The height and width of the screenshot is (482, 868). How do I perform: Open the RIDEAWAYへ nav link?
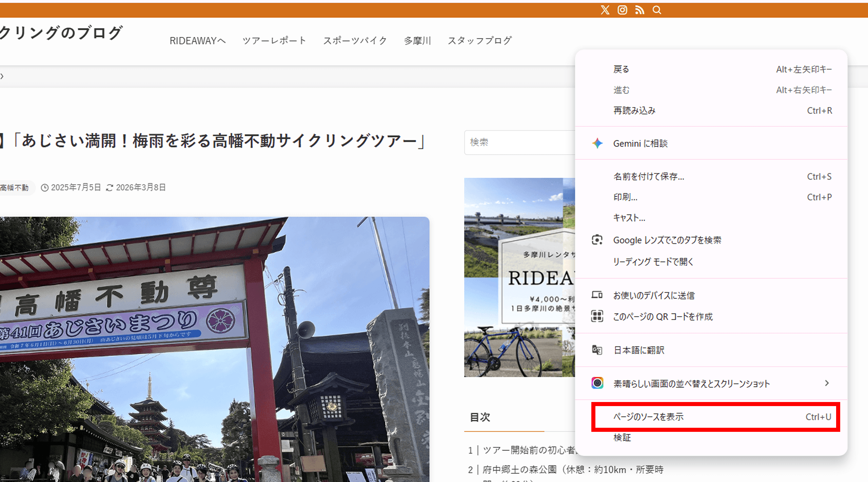coord(198,41)
